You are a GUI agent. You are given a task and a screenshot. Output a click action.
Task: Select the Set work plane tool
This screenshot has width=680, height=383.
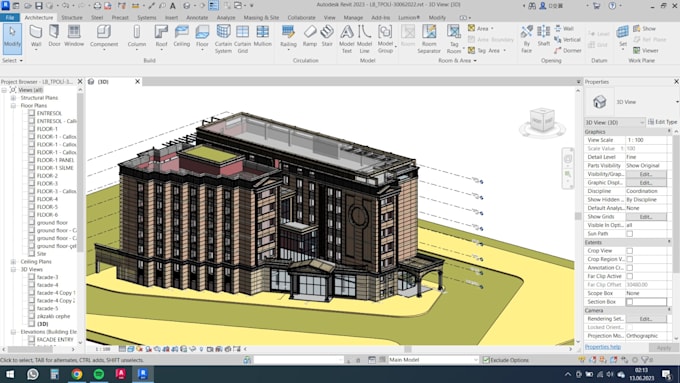pos(623,36)
